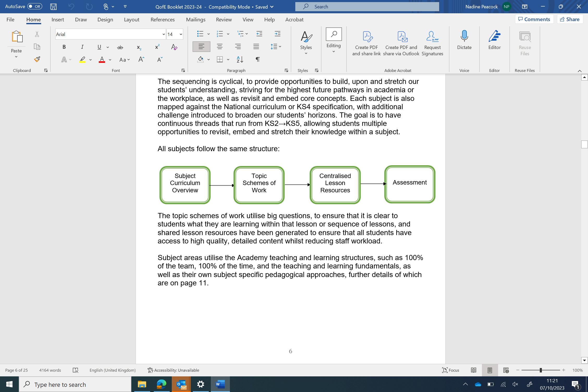Viewport: 588px width, 392px height.
Task: Click the zoom level slider
Action: click(x=541, y=370)
